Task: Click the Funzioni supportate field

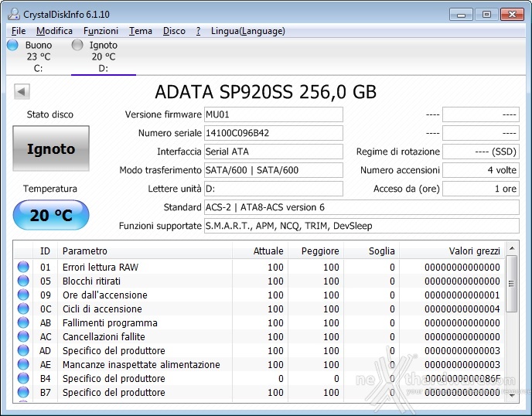Action: pyautogui.click(x=362, y=226)
